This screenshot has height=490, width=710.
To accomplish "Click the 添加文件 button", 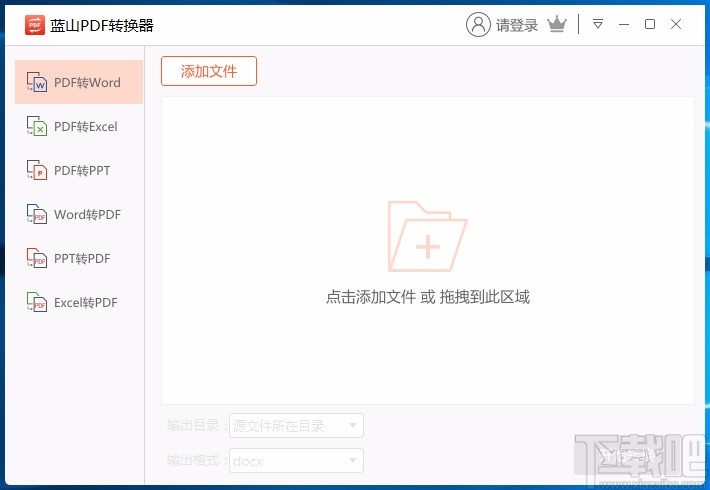I will coord(209,71).
